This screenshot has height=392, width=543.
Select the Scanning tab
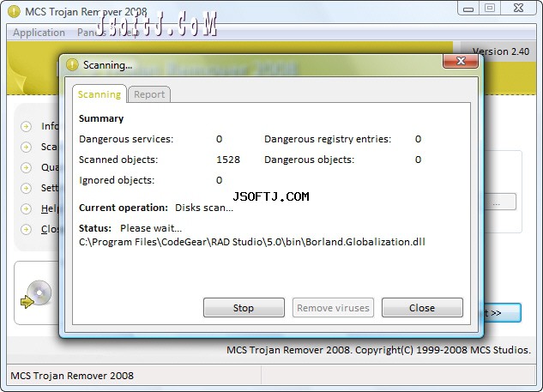100,94
